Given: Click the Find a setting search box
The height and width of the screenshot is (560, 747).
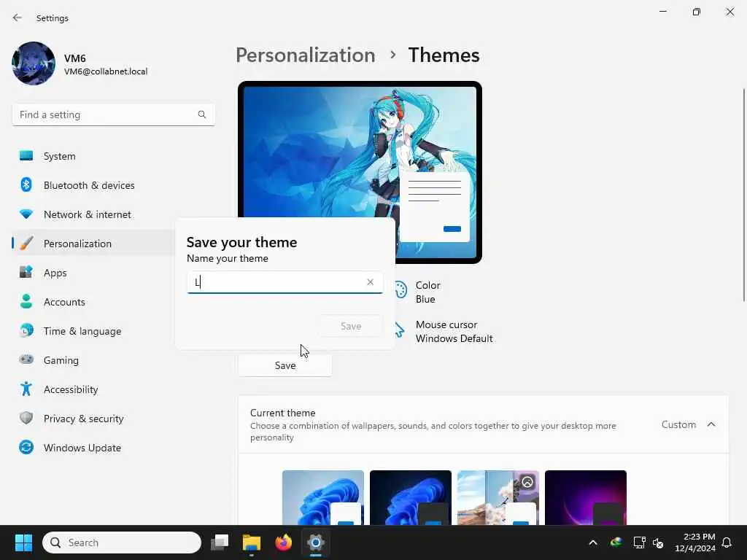Looking at the screenshot, I should click(113, 114).
